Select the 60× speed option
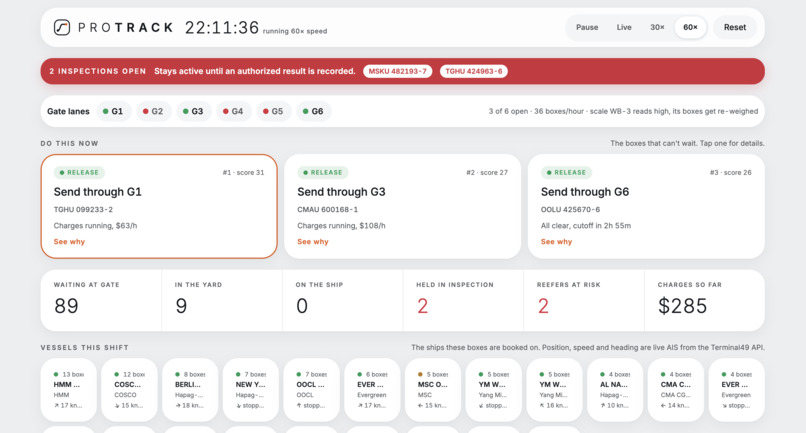 coord(690,27)
